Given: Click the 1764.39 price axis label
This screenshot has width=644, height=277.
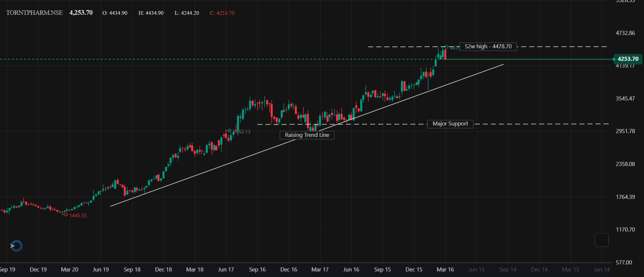Looking at the screenshot, I should tap(625, 197).
